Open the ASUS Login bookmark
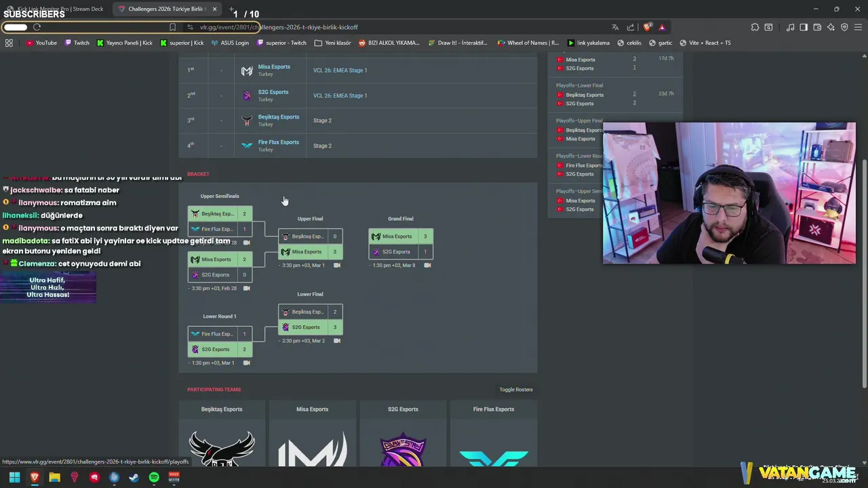868x488 pixels. (230, 43)
